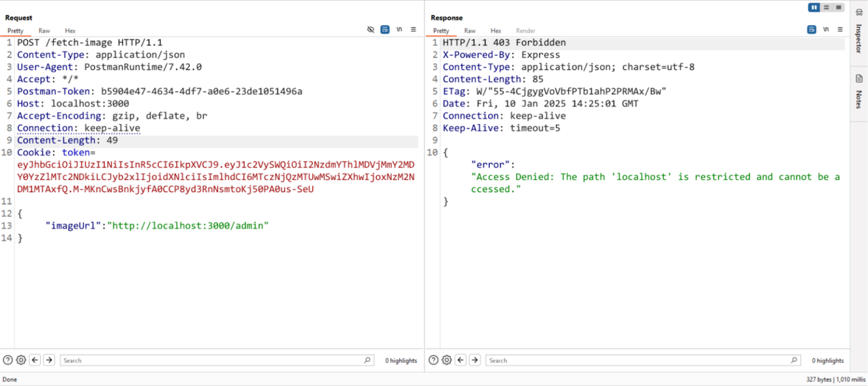Switch Request view to Raw tab
The image size is (868, 386).
click(x=44, y=31)
